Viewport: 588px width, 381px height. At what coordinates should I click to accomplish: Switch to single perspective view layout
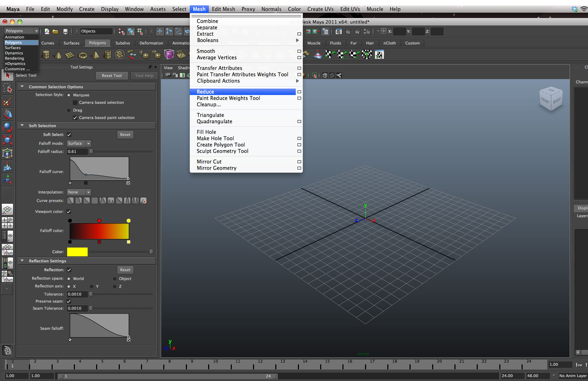[x=7, y=210]
